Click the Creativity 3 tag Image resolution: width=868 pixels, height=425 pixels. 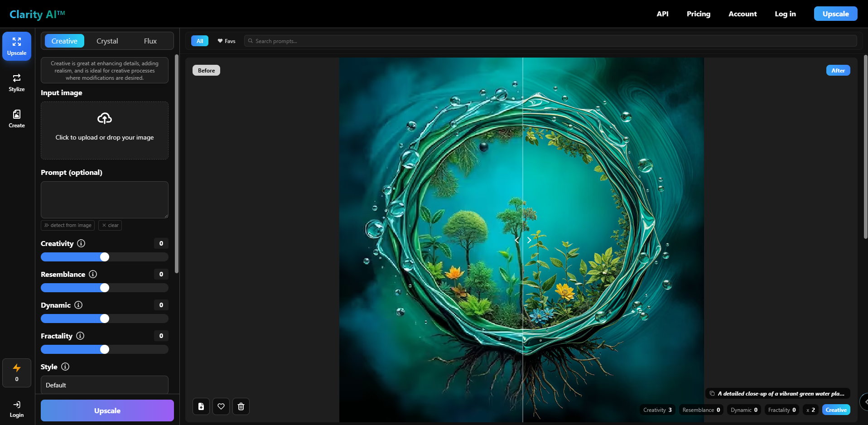pos(657,410)
